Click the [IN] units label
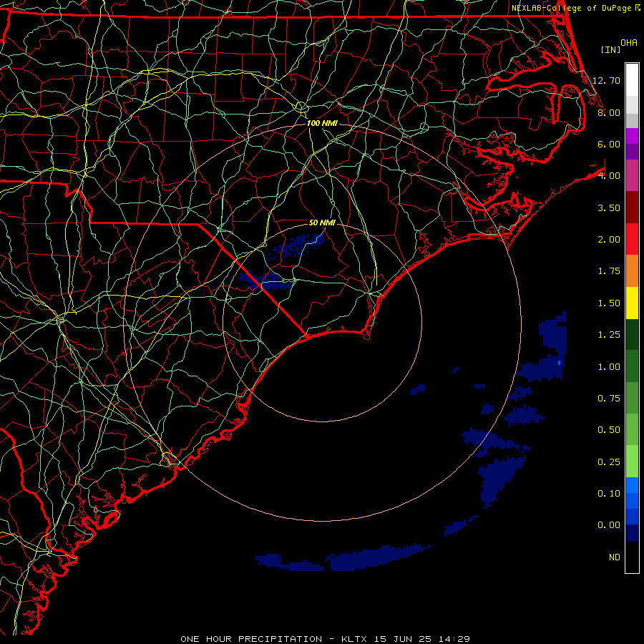Screen dimensions: 644x644 [610, 49]
